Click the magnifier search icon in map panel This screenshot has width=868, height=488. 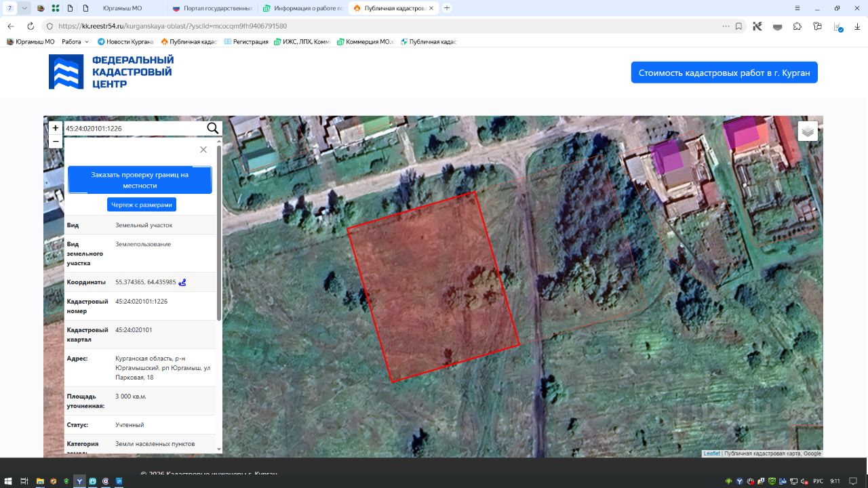coord(213,128)
